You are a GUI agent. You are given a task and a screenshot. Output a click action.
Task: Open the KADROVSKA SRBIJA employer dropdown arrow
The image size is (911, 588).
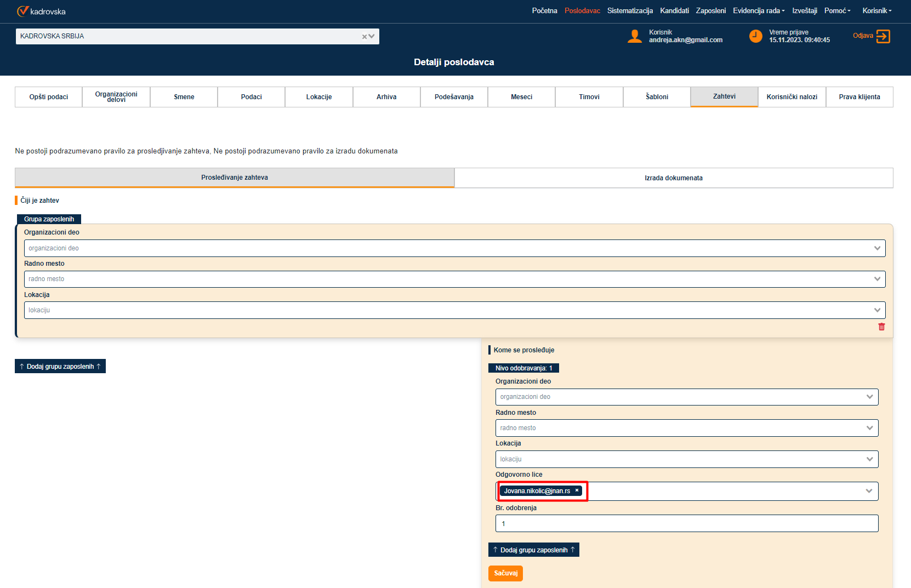pos(372,36)
